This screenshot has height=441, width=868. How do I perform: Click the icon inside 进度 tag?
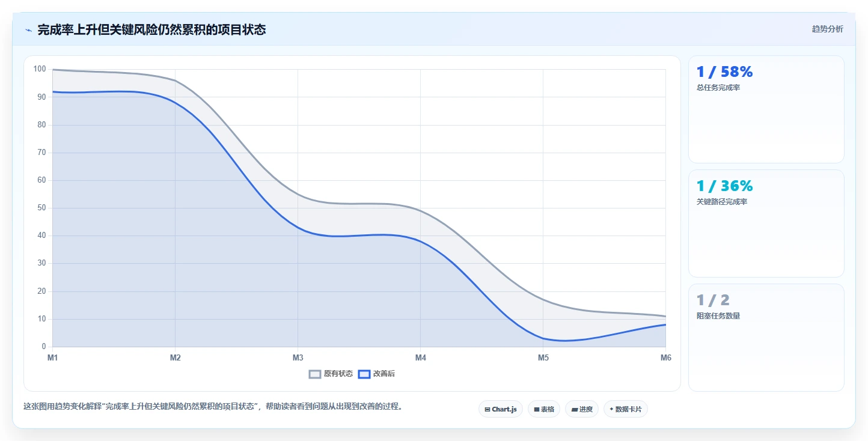pyautogui.click(x=575, y=409)
